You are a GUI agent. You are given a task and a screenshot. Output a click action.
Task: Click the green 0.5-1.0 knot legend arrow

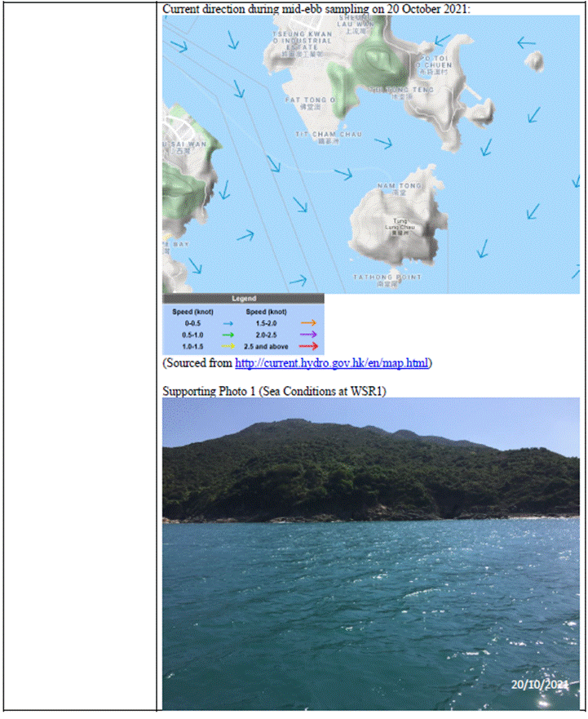(x=228, y=335)
